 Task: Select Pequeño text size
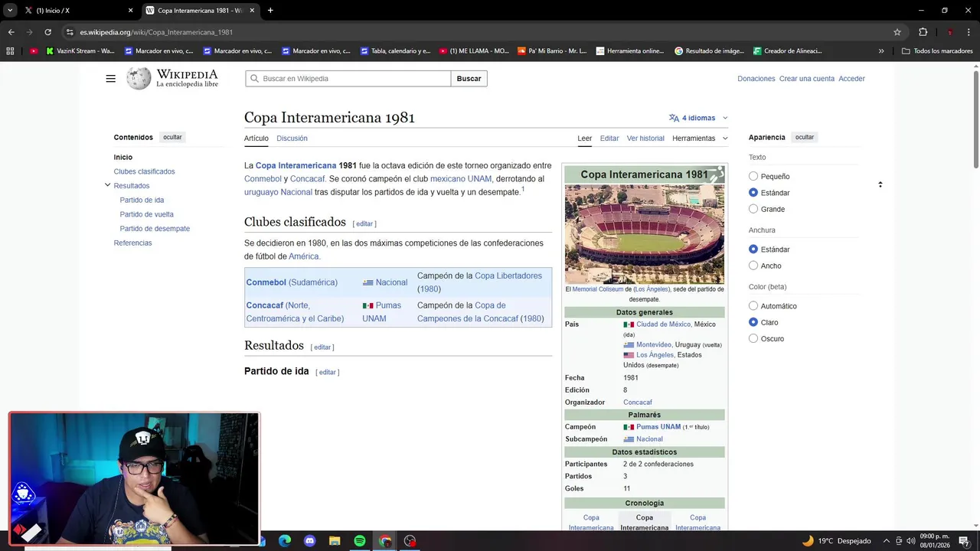pos(753,177)
